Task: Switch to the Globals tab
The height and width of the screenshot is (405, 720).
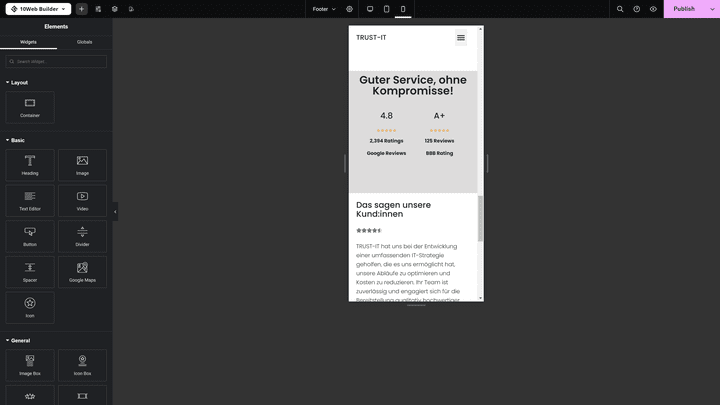Action: point(84,42)
